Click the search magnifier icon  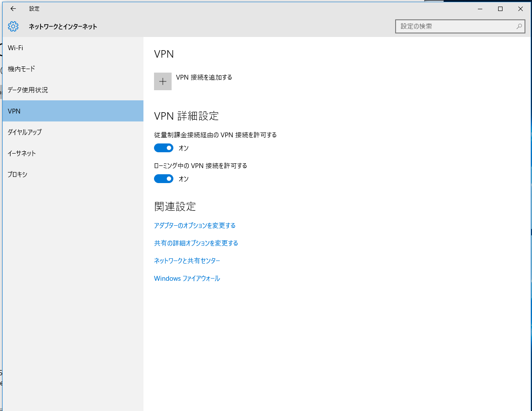[x=519, y=26]
